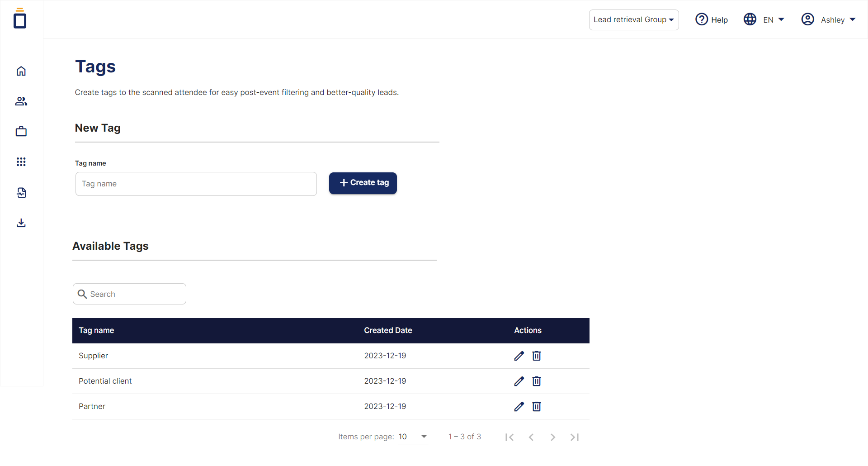Delete the Partner tag
The image size is (868, 466).
coord(537,407)
